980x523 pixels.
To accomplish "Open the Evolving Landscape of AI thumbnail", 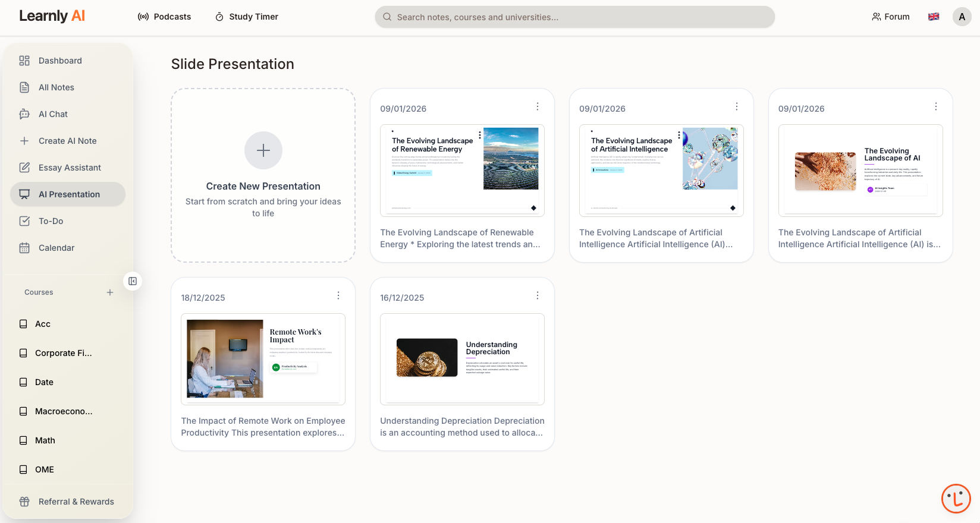I will pyautogui.click(x=860, y=171).
